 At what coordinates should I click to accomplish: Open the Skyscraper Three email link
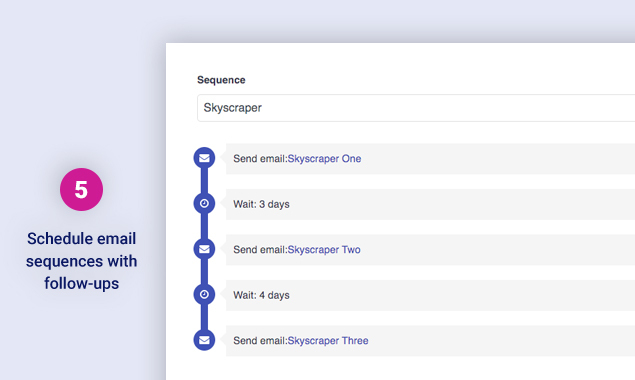[328, 341]
